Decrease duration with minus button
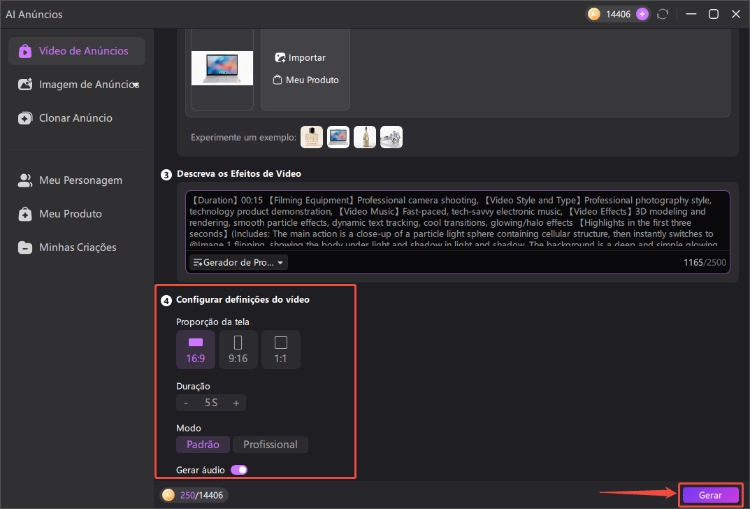 [x=186, y=403]
